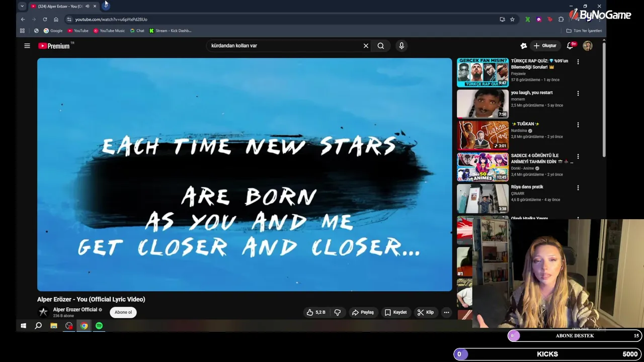Image resolution: width=644 pixels, height=362 pixels.
Task: Dislike the video with thumbs-down icon
Action: click(x=338, y=312)
